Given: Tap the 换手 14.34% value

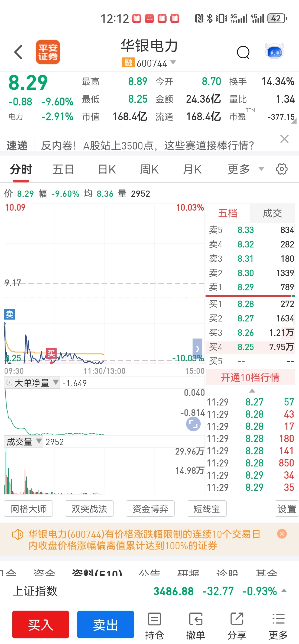Looking at the screenshot, I should (x=278, y=81).
